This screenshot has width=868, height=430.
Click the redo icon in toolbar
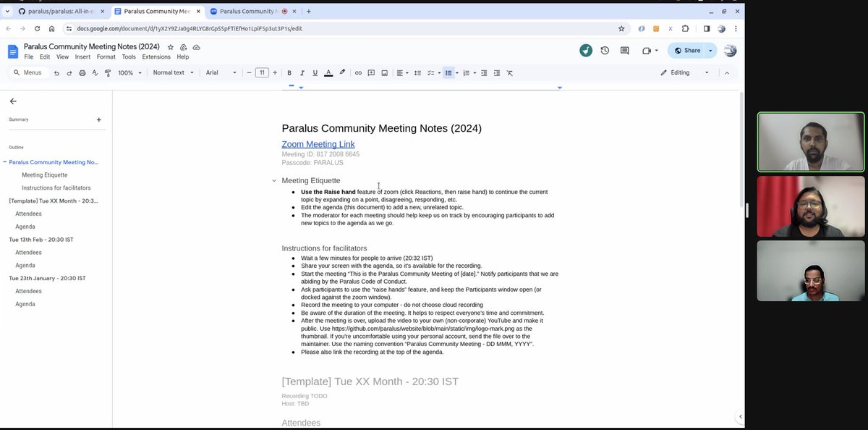tap(69, 73)
